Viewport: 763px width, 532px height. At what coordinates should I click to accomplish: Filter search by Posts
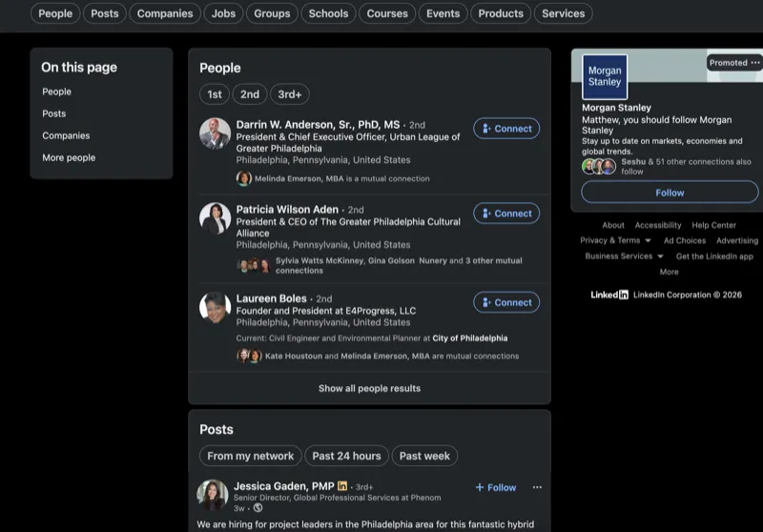tap(105, 13)
